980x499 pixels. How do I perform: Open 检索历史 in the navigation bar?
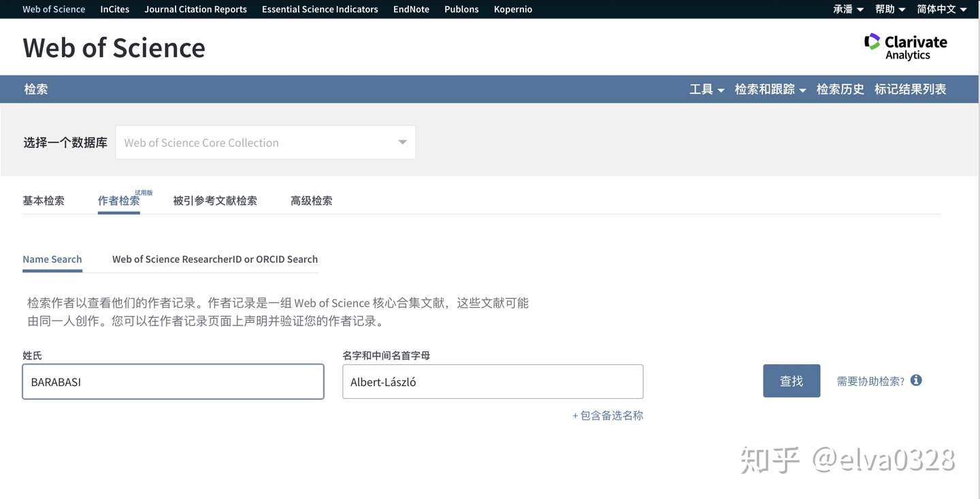[x=840, y=88]
